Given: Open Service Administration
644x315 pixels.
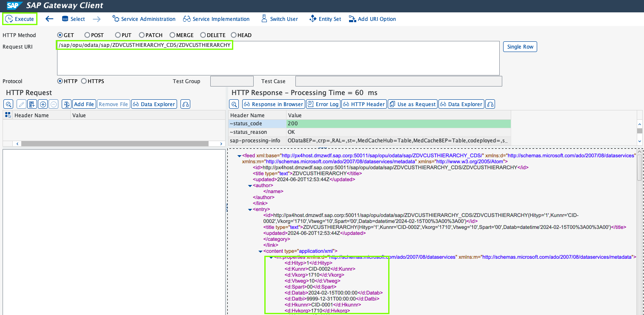Looking at the screenshot, I should (x=144, y=19).
